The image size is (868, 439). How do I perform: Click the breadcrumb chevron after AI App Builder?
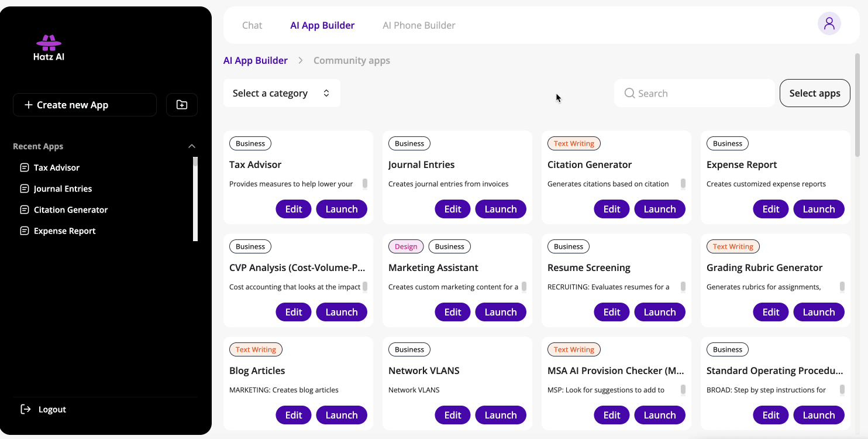(301, 60)
